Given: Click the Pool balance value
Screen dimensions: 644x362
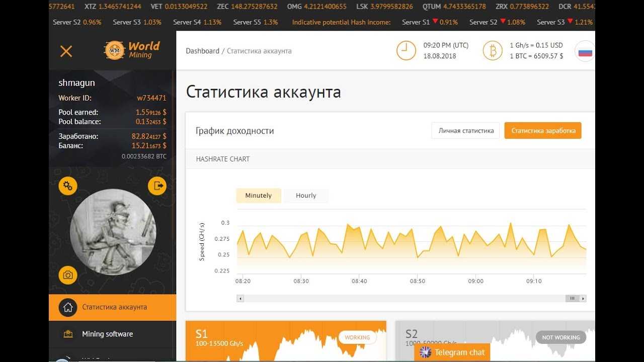Looking at the screenshot, I should 151,122.
